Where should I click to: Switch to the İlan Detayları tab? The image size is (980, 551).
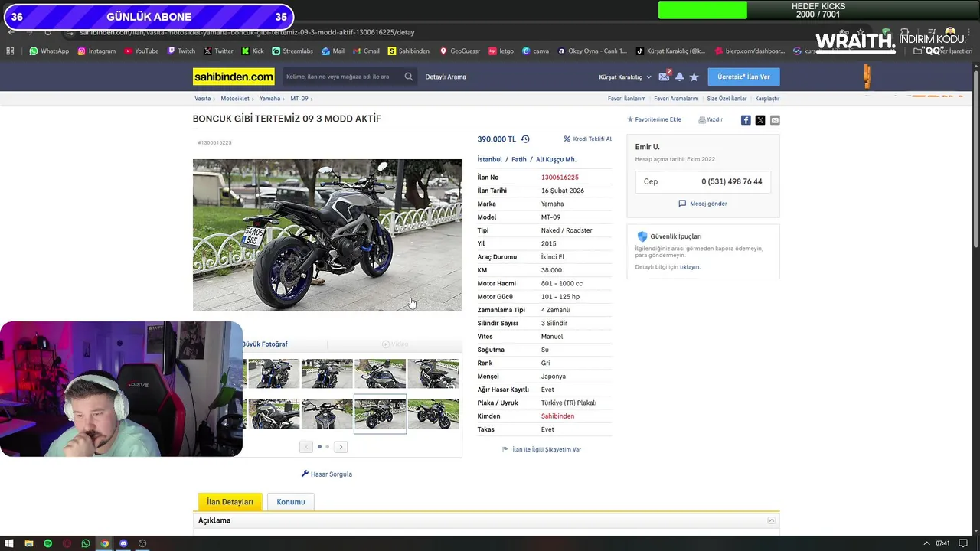[x=230, y=502]
